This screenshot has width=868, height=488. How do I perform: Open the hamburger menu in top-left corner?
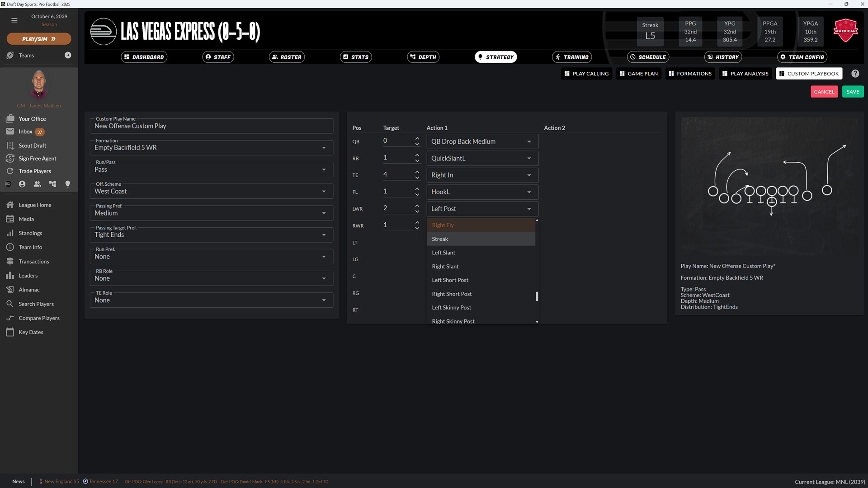[14, 20]
